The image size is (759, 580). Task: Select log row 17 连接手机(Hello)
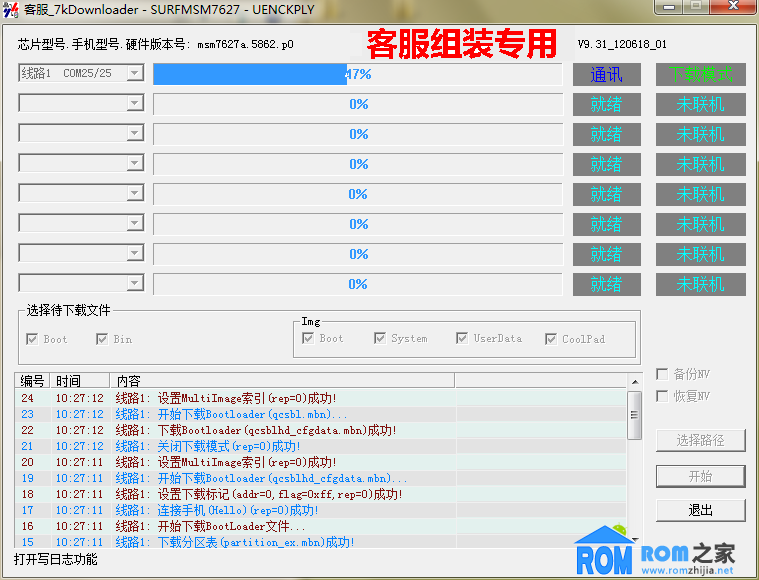pos(320,510)
